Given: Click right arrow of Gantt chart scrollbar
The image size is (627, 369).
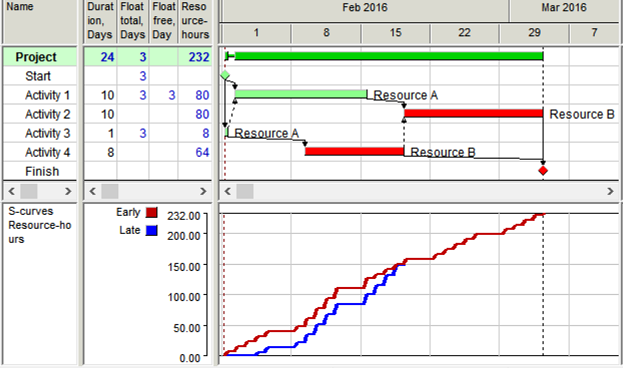Looking at the screenshot, I should pyautogui.click(x=610, y=191).
